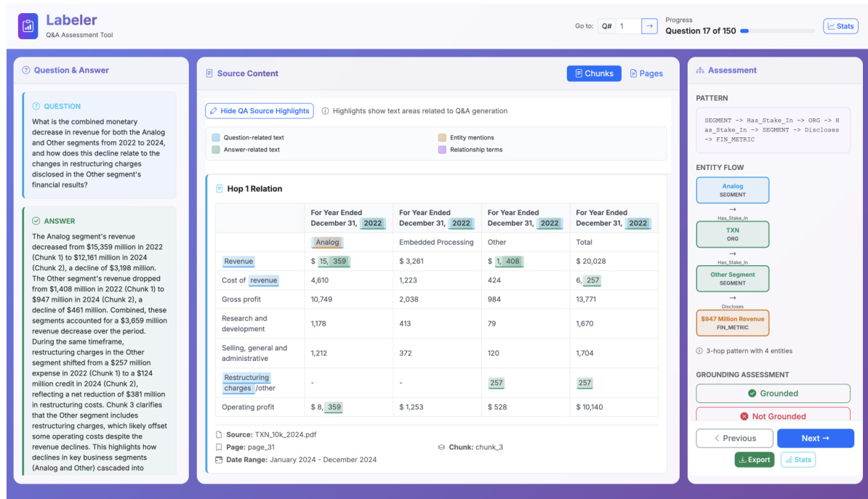868x499 pixels.
Task: Click the Question & Answer help icon
Action: [26, 70]
